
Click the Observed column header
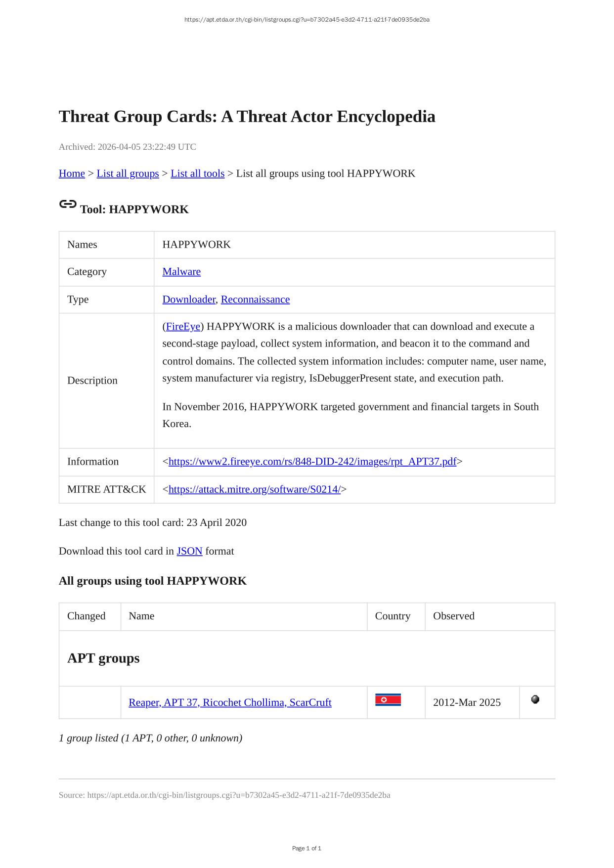[x=453, y=616]
